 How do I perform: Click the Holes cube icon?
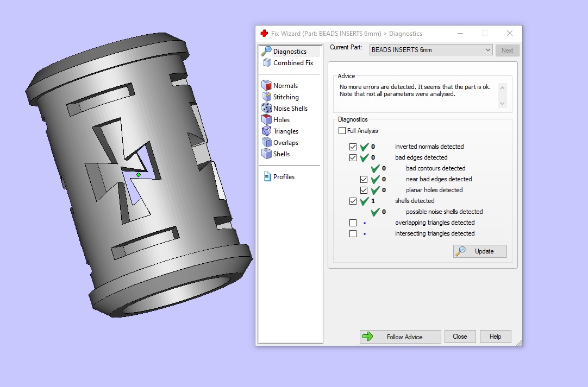coord(267,119)
